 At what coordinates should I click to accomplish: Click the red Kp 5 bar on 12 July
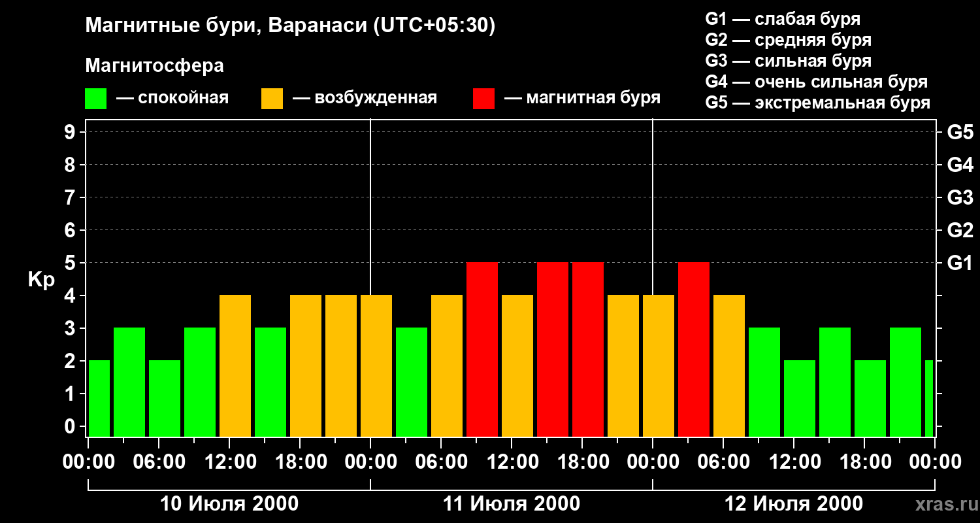click(694, 349)
